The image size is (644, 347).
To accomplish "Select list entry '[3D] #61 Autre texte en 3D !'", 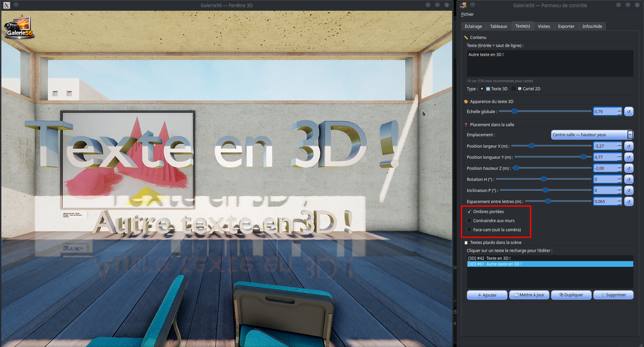I will (x=550, y=264).
